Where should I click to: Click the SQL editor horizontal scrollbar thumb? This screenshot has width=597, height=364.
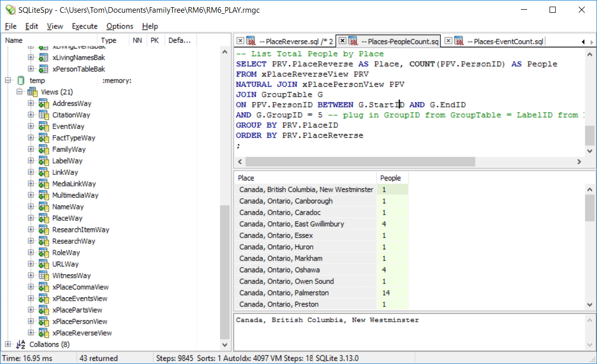360,162
